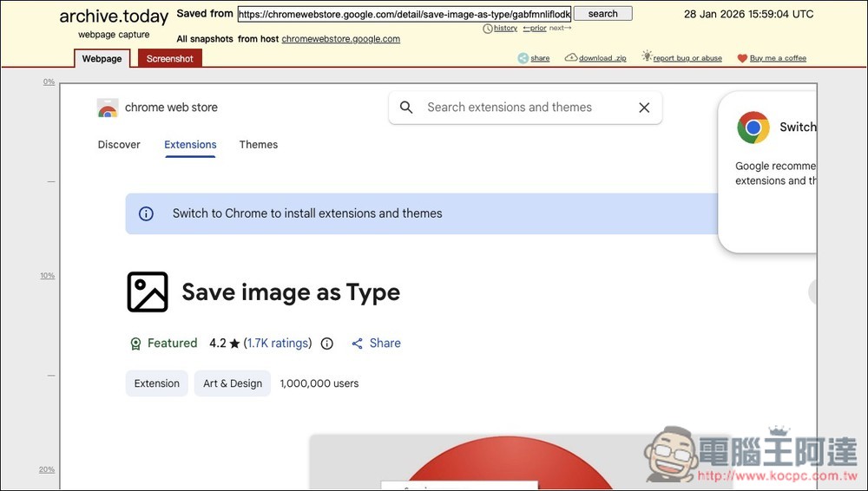Click the Chrome logo in Switch popup

point(753,128)
